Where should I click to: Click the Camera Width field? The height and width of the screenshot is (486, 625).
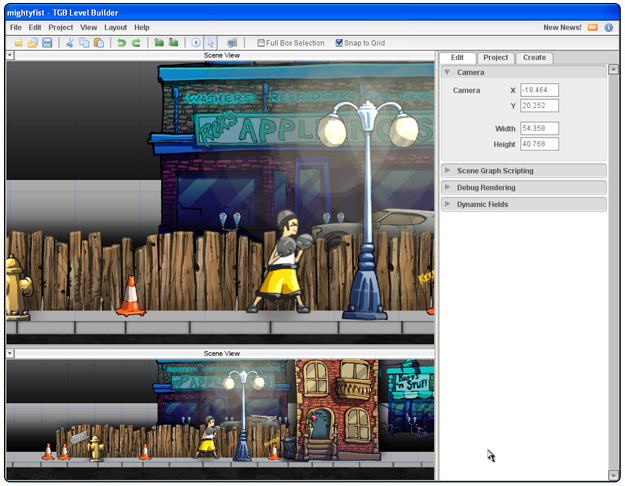[x=539, y=128]
